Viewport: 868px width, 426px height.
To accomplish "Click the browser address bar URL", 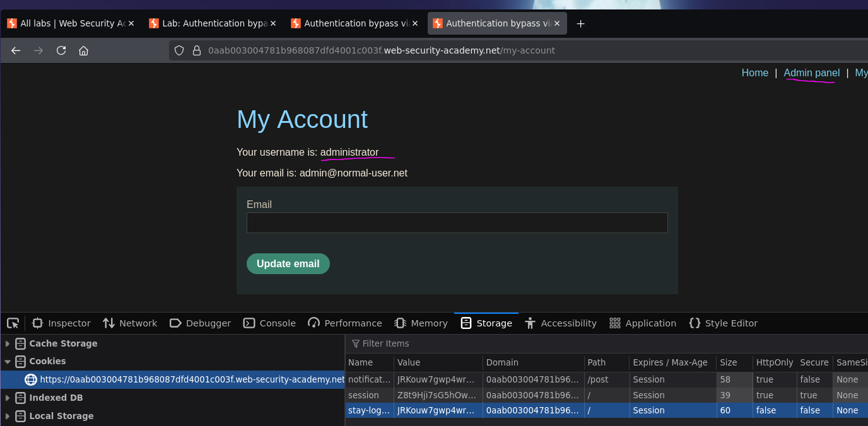I will click(382, 50).
